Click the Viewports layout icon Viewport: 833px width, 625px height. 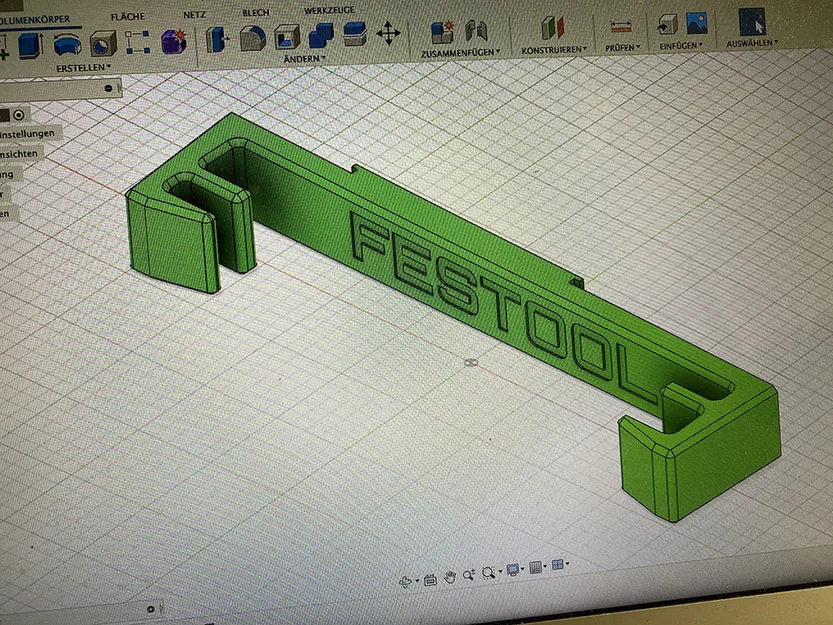[x=557, y=564]
